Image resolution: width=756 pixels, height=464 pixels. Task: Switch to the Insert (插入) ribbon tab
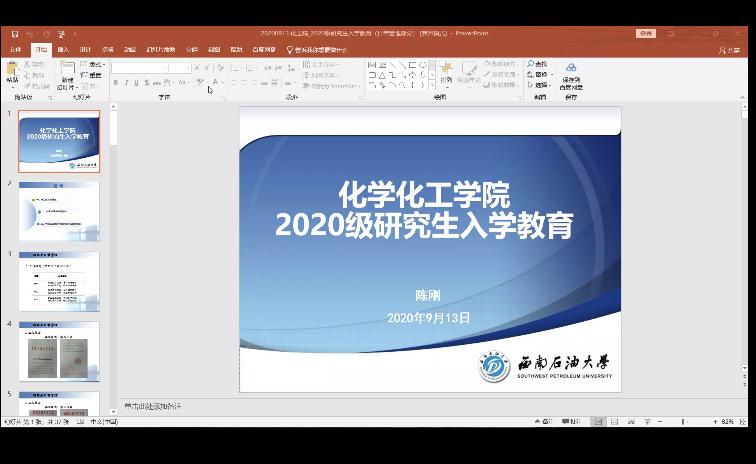click(x=63, y=49)
